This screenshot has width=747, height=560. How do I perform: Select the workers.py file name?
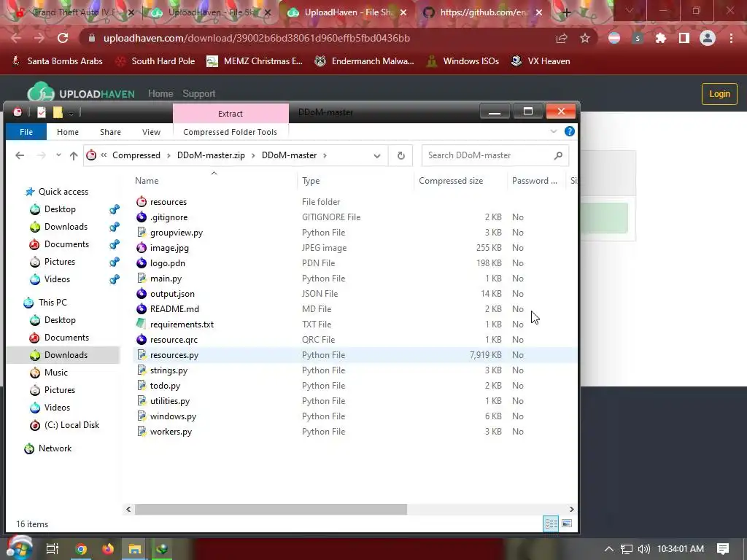(x=171, y=432)
